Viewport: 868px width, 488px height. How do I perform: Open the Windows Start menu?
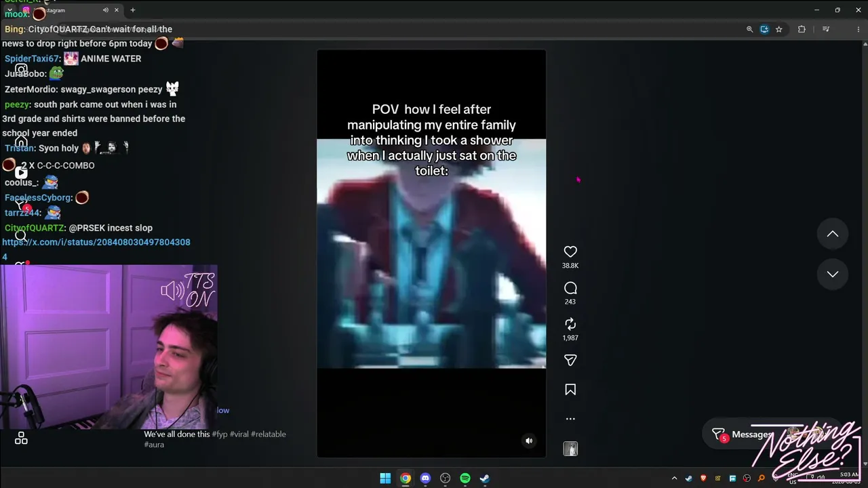385,479
